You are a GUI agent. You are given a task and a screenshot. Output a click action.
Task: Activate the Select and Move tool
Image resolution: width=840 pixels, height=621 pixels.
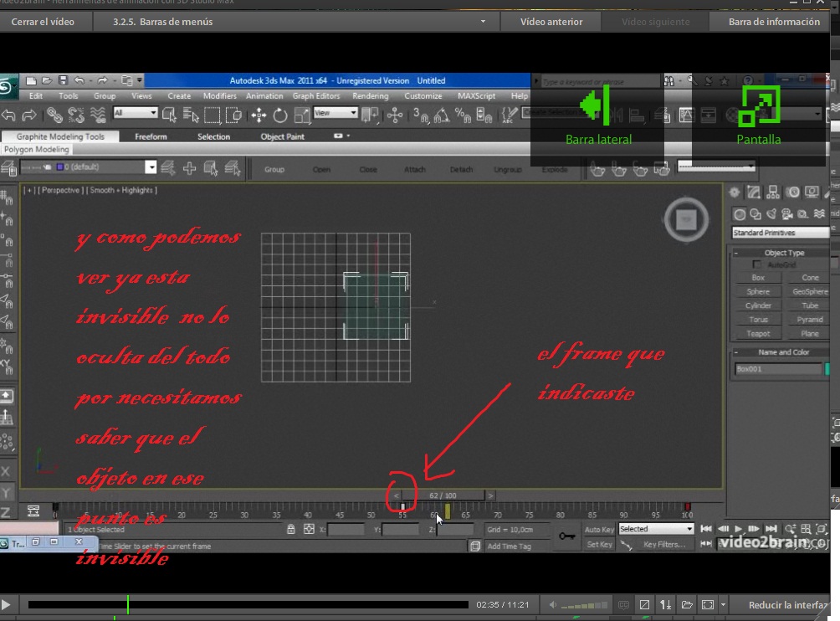(x=259, y=115)
